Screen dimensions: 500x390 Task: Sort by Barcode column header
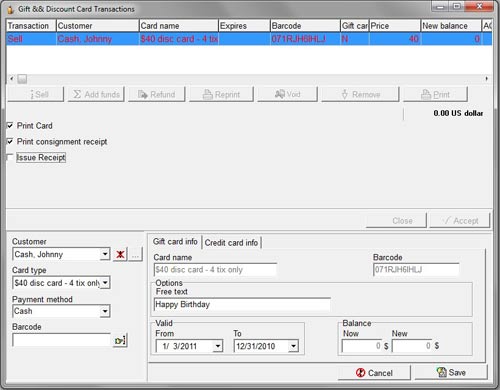pyautogui.click(x=305, y=26)
